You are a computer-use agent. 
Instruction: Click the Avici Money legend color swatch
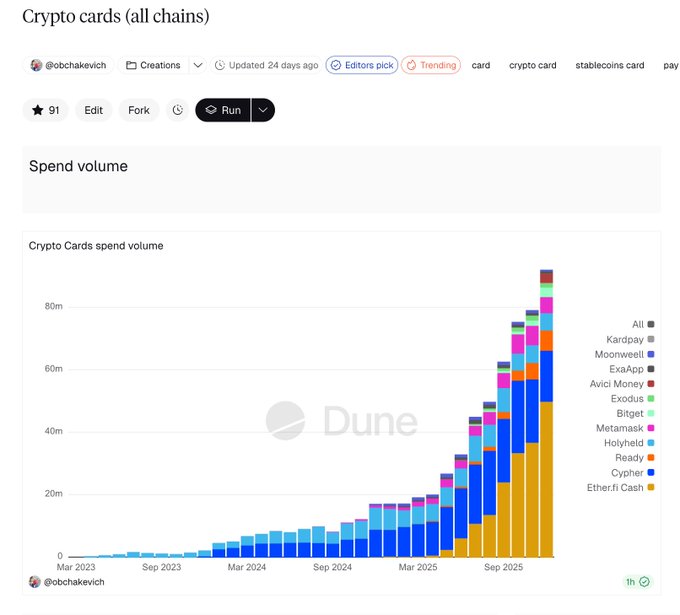pos(651,384)
